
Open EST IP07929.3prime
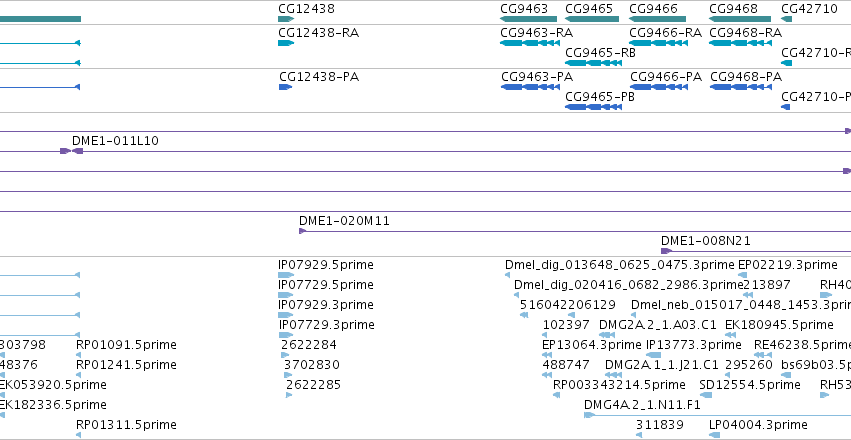[x=326, y=305]
